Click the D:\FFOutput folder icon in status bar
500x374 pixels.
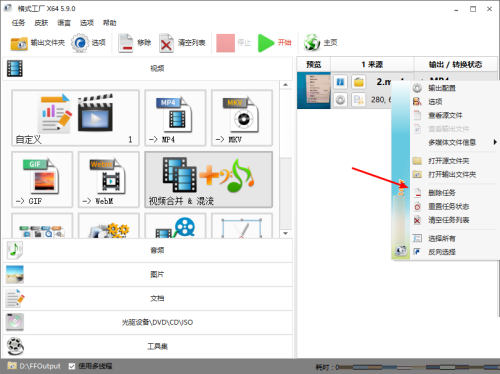coord(12,366)
